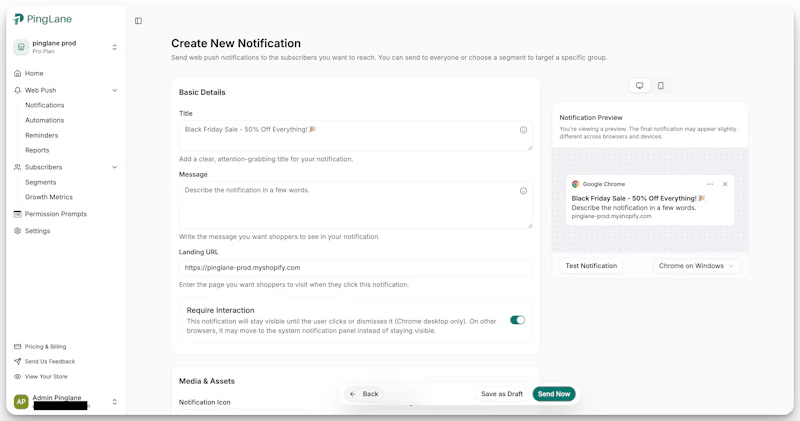Screen dimensions: 800x421
Task: Open Send Us Feedback link
Action: (50, 362)
